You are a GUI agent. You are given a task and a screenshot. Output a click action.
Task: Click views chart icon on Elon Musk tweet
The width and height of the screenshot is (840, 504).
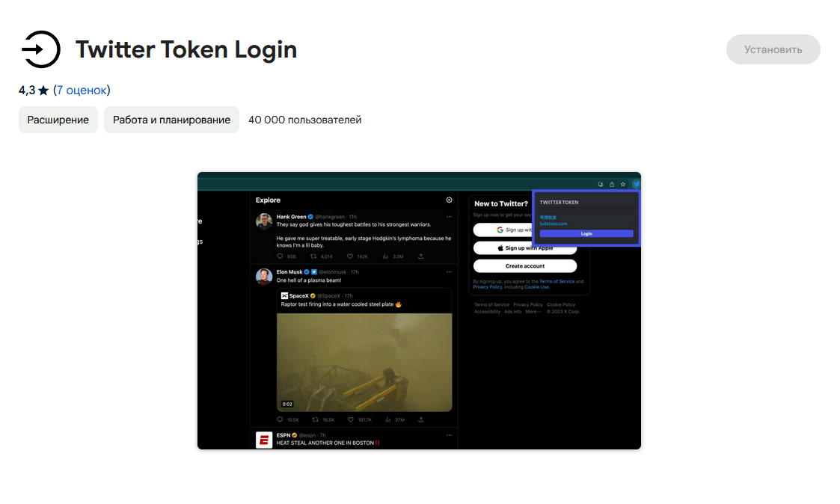pos(387,420)
